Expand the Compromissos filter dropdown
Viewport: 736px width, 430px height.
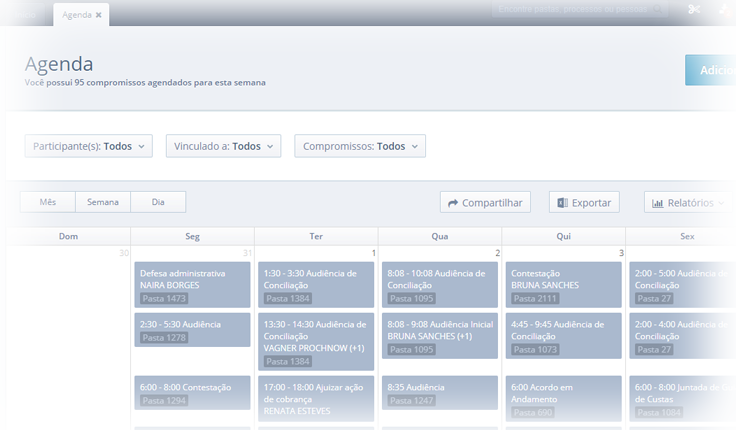(362, 146)
